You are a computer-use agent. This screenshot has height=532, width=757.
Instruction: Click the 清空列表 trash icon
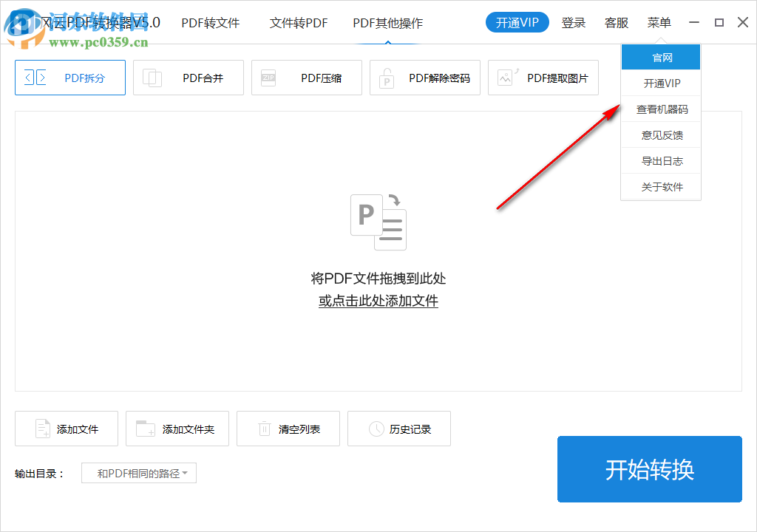(x=264, y=429)
